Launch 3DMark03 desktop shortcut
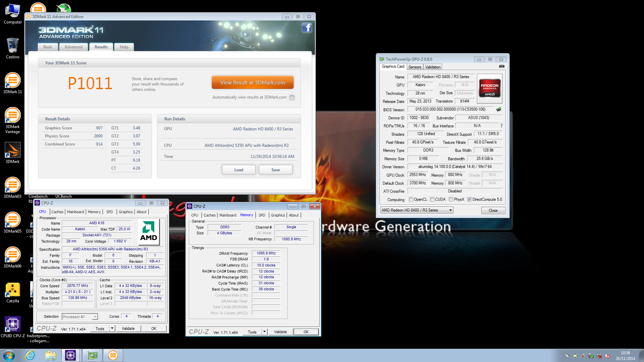The image size is (644, 362). point(13,188)
